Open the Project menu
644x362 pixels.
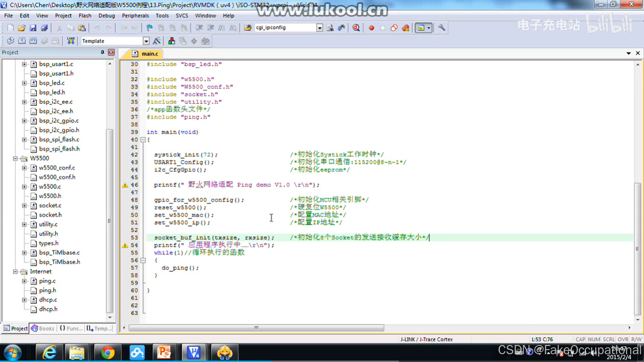coord(63,16)
